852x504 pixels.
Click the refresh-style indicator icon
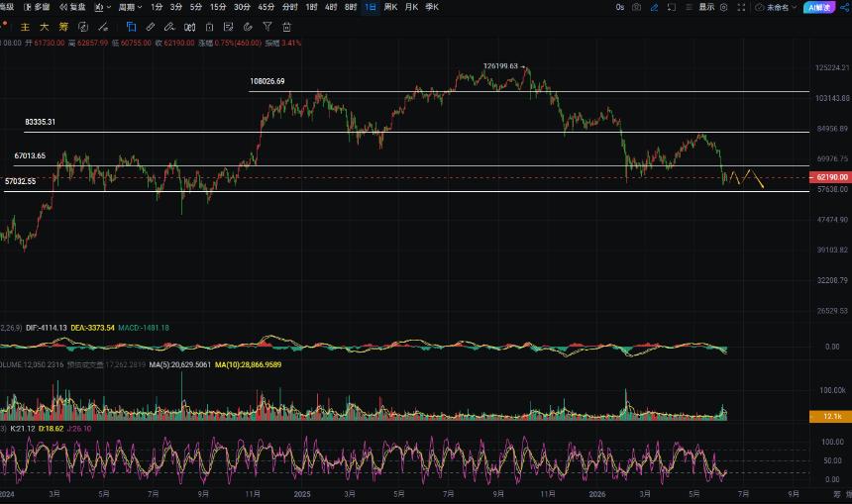click(x=83, y=27)
